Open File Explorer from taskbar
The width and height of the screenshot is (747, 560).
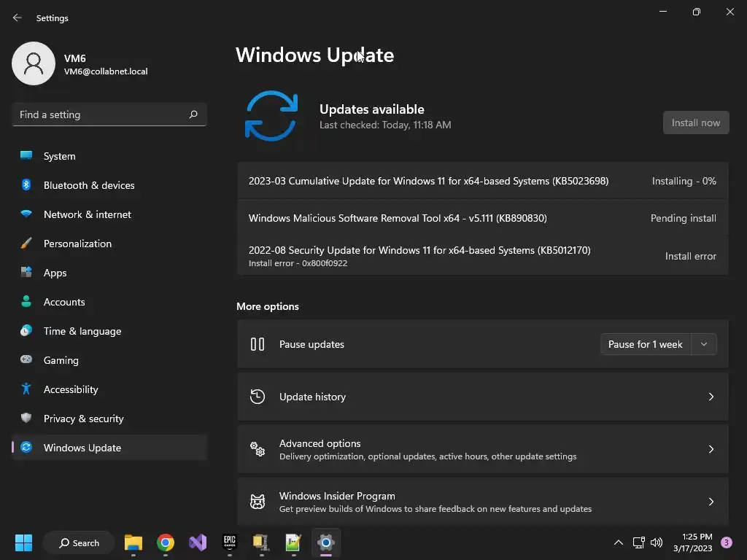pyautogui.click(x=133, y=542)
